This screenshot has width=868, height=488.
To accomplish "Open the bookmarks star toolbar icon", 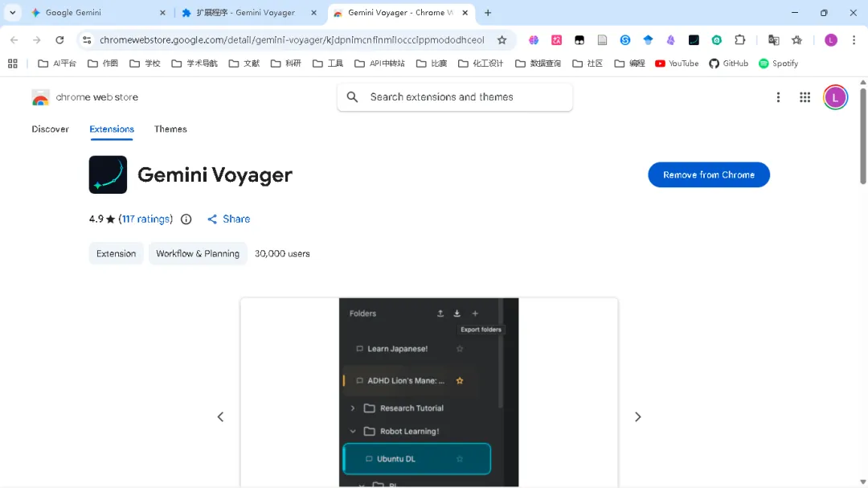I will tap(796, 40).
